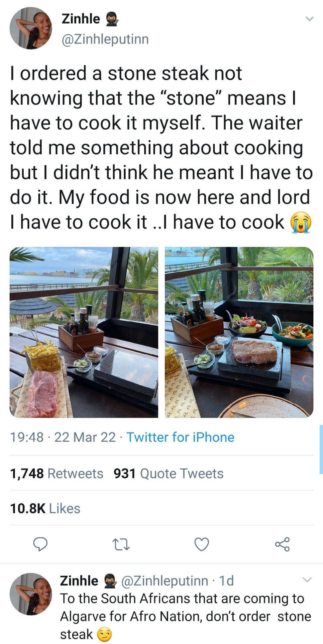The image size is (323, 644).
Task: Retweet using the arrows icon
Action: click(121, 544)
